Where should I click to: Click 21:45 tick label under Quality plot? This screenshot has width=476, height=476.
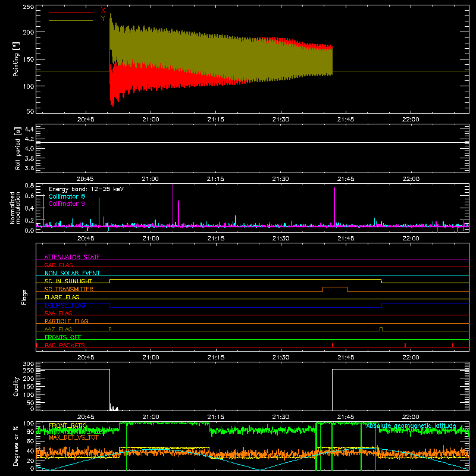point(346,417)
